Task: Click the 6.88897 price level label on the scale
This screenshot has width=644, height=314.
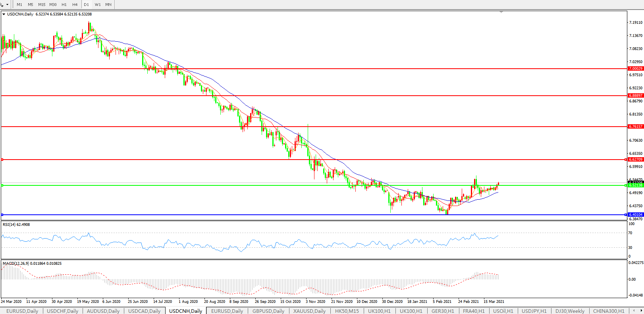Action: (635, 96)
